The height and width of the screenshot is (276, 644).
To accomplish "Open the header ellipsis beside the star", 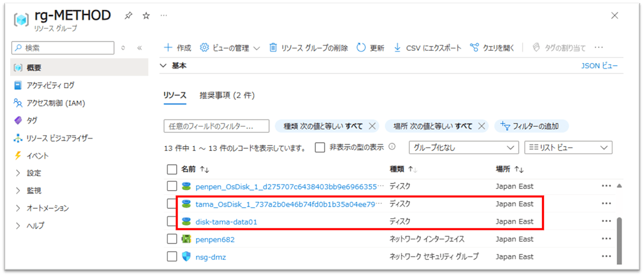I will 163,16.
